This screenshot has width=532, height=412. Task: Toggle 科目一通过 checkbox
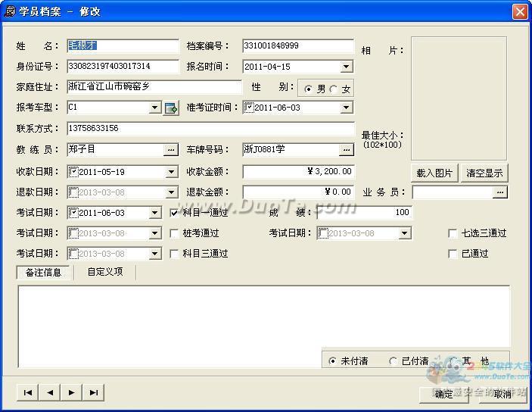(174, 213)
